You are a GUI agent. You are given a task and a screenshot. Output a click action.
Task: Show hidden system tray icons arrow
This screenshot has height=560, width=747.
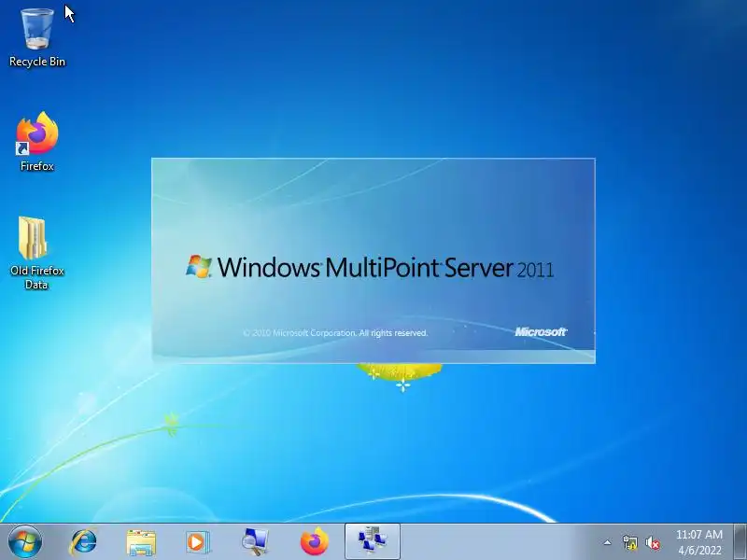coord(608,542)
